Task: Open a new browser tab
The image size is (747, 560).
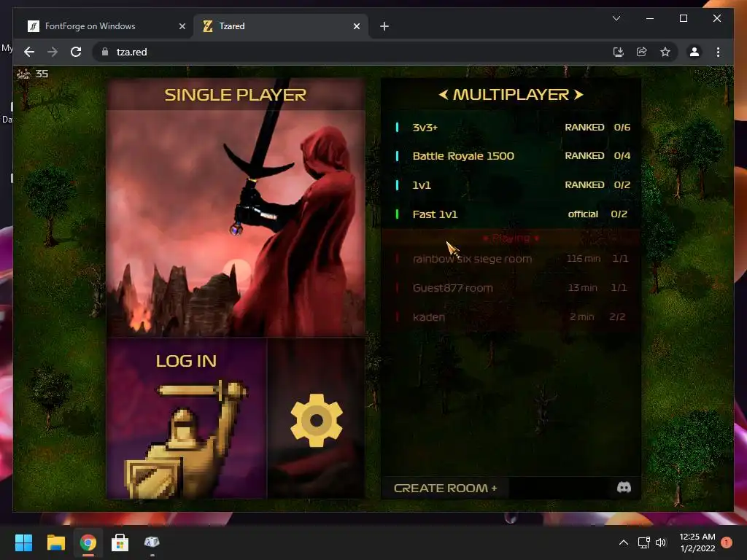Action: (x=384, y=26)
